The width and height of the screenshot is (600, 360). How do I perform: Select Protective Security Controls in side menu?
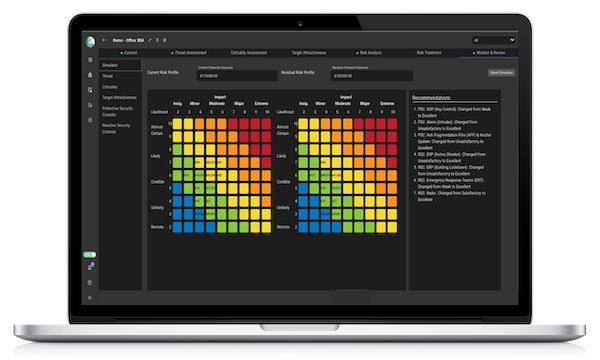(x=117, y=111)
